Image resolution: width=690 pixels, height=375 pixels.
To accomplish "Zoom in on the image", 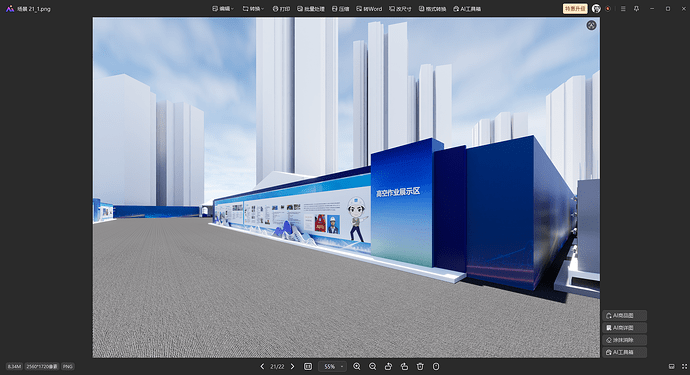I will [356, 366].
